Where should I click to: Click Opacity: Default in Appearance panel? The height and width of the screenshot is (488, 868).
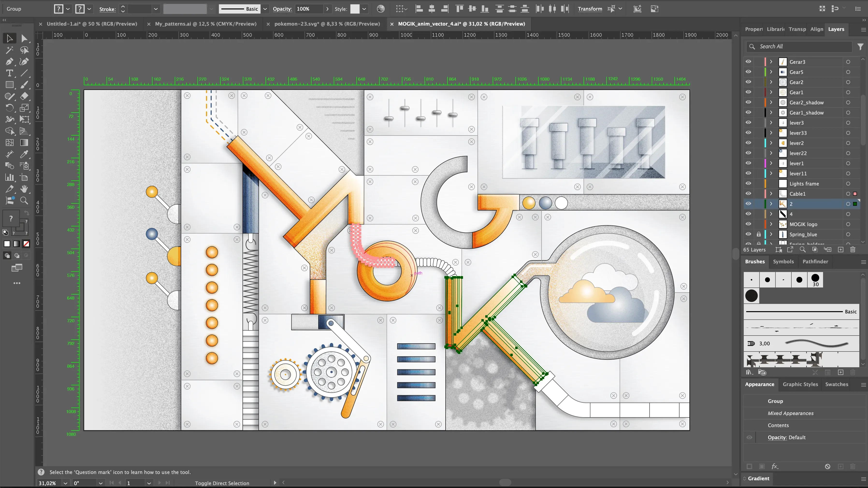pos(787,438)
